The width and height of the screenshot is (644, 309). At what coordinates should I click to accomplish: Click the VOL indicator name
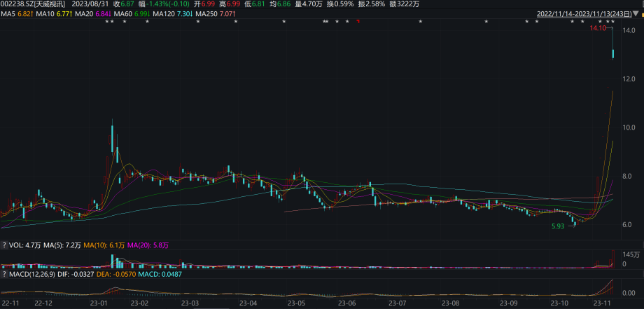pos(15,245)
